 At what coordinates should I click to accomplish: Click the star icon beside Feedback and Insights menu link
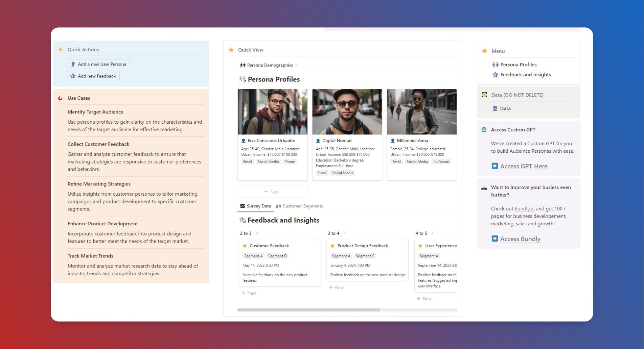(x=496, y=75)
